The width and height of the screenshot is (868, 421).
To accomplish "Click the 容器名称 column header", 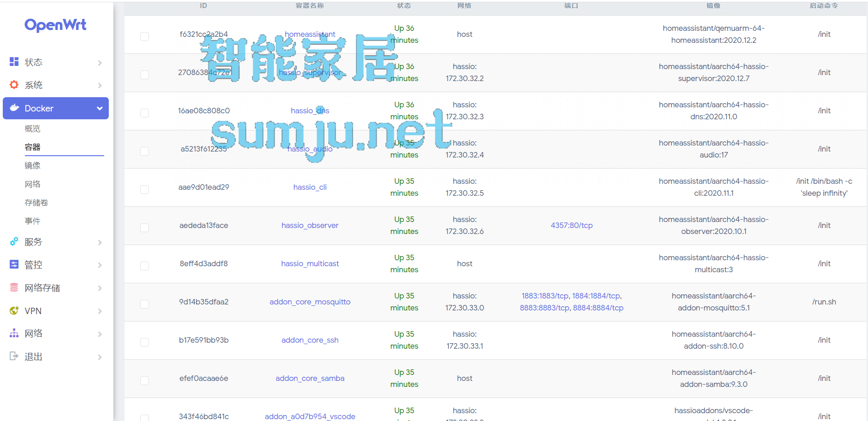I will [x=310, y=6].
